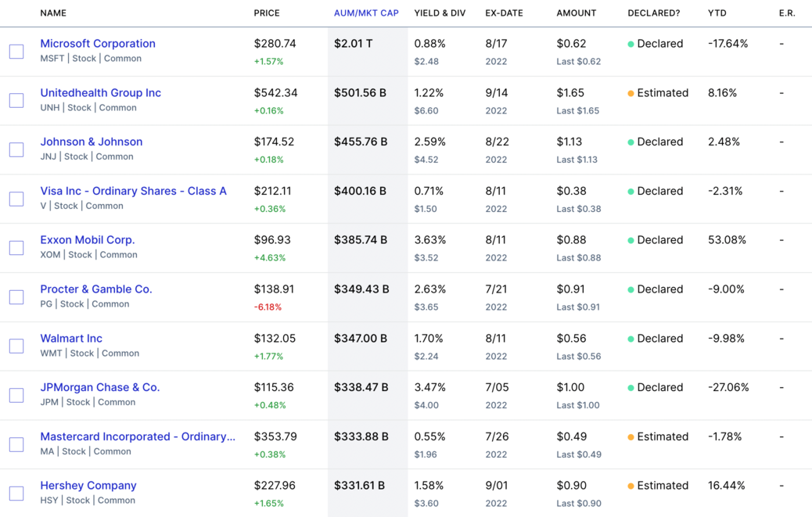Viewport: 812px width, 517px height.
Task: Sort by the YTD column header
Action: pyautogui.click(x=717, y=13)
